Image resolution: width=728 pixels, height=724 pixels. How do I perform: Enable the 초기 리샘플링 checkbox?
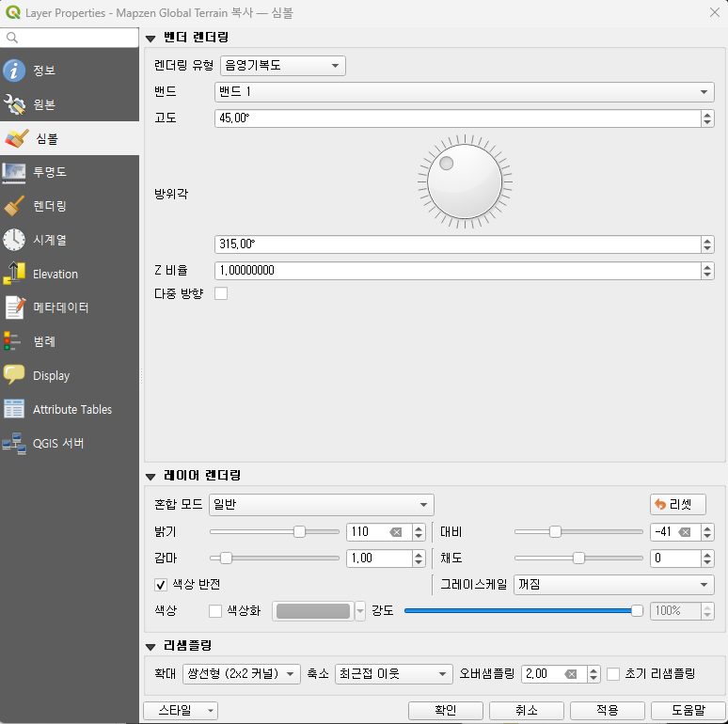(613, 674)
